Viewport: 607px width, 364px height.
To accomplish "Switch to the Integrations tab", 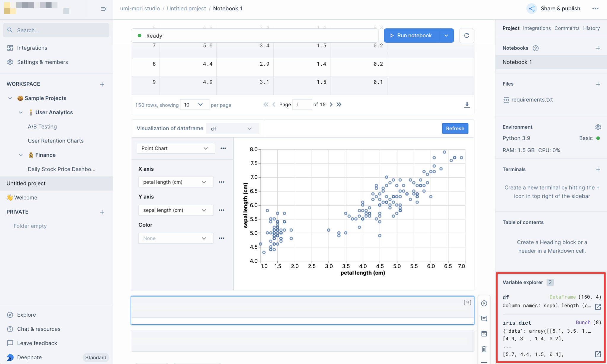I will tap(536, 28).
